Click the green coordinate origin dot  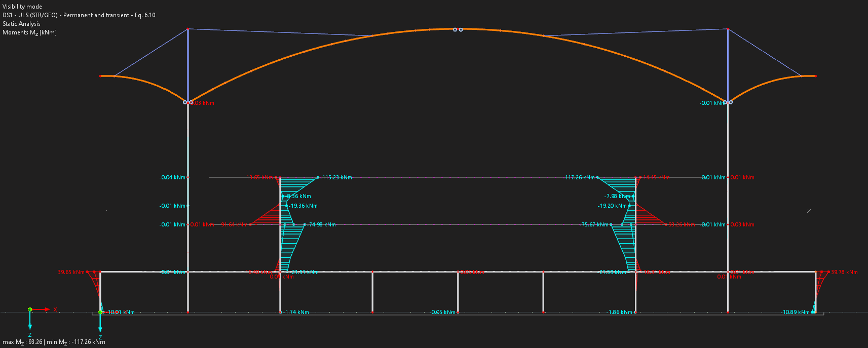point(30,309)
